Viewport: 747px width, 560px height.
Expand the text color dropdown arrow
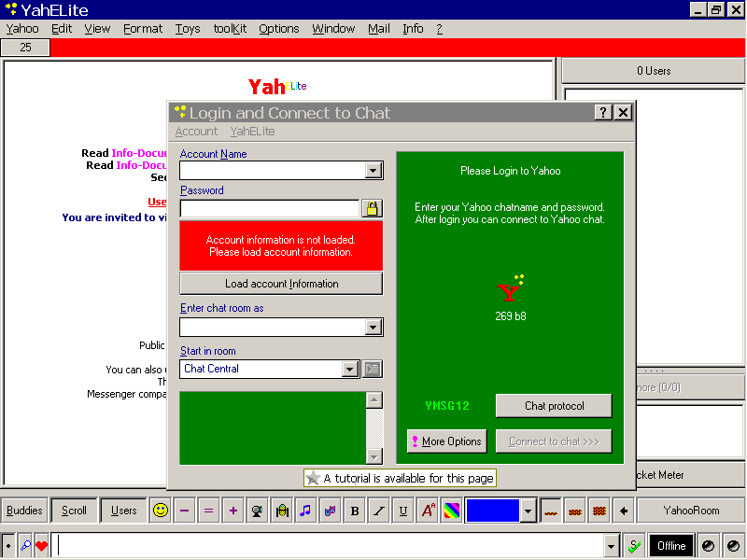click(x=528, y=511)
